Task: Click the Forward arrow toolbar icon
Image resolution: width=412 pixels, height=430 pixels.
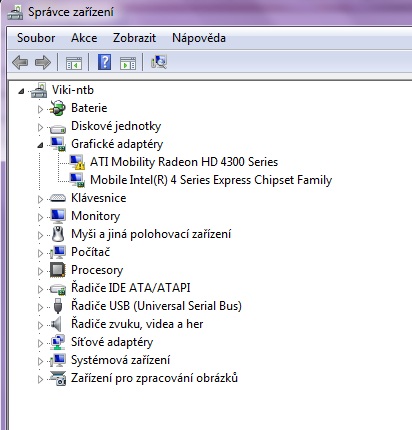Action: [43, 62]
